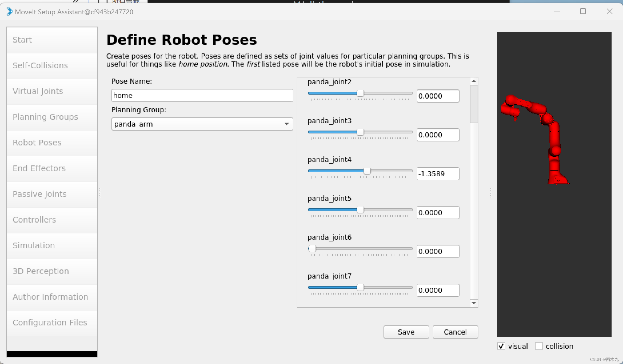Click the panda_joint4 value field showing -1.3589
Image resolution: width=623 pixels, height=364 pixels.
point(438,174)
